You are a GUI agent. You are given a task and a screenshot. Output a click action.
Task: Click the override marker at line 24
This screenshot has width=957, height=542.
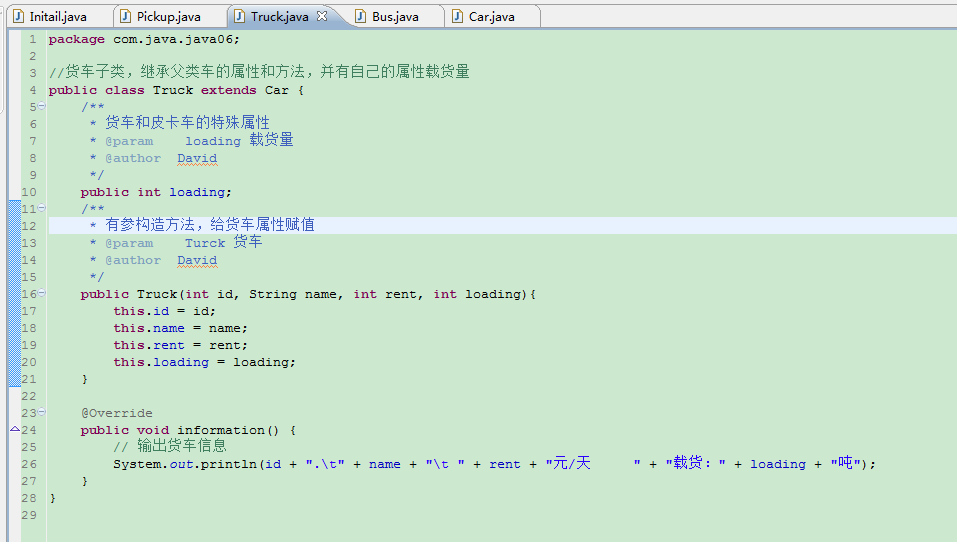pyautogui.click(x=15, y=430)
